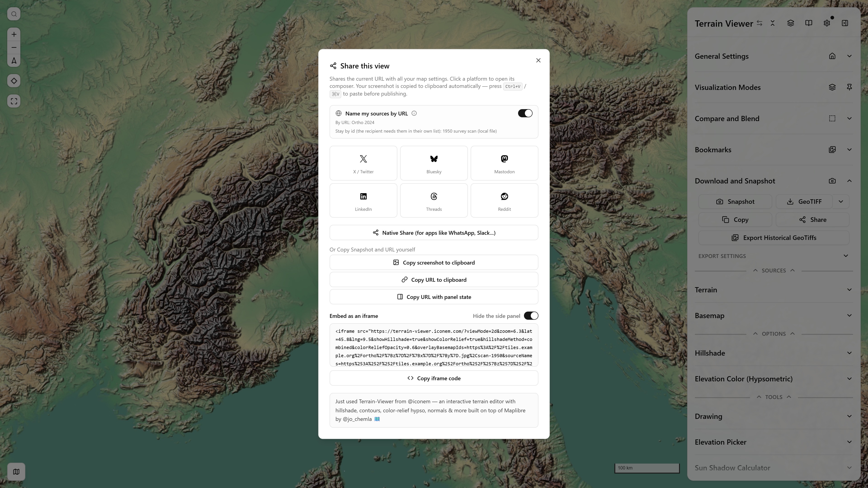
Task: Pin the Visualization Modes section
Action: point(849,88)
